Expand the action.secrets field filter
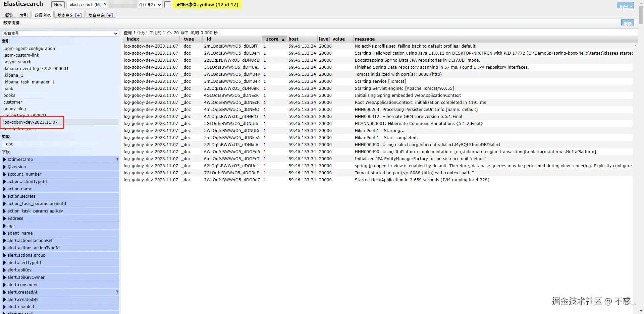This screenshot has width=644, height=314. (x=60, y=196)
